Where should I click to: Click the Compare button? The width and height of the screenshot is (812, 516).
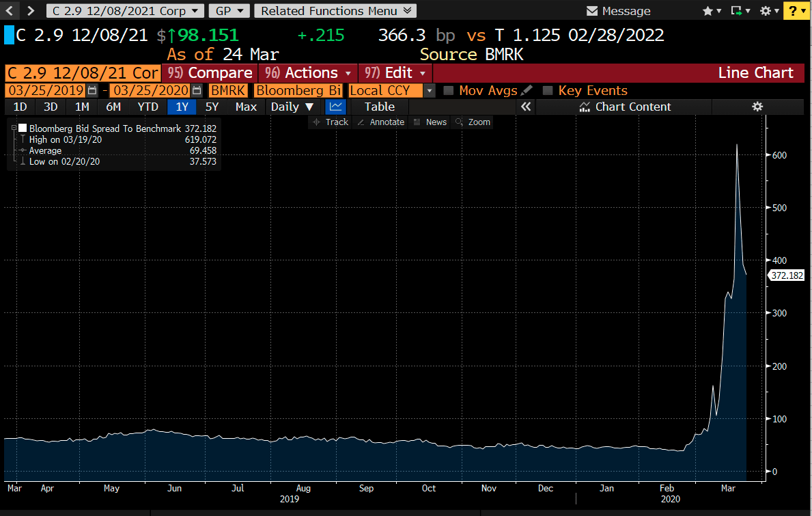click(x=210, y=73)
